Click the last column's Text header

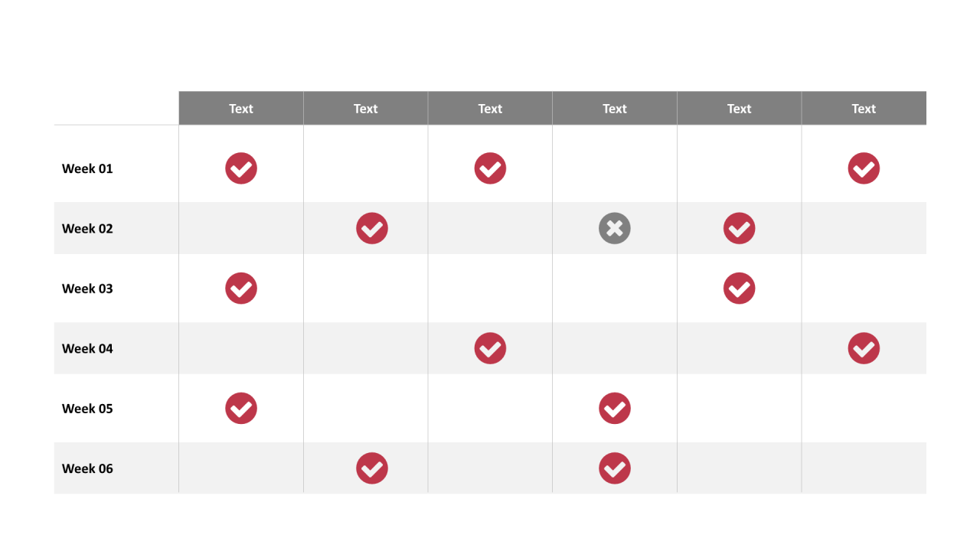click(x=864, y=109)
